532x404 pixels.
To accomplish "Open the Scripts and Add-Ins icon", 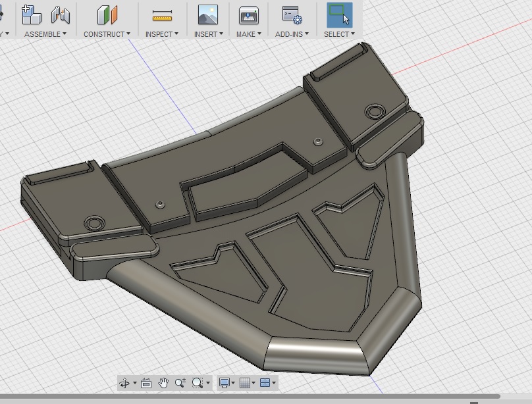I will coord(292,15).
